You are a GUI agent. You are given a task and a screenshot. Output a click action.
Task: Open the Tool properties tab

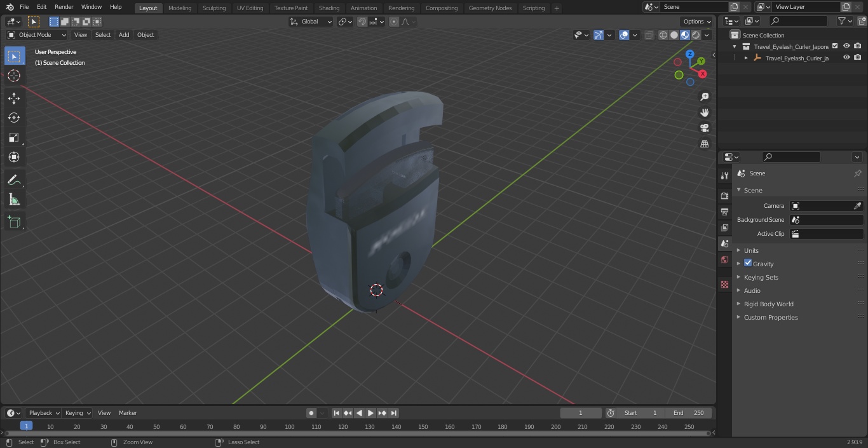(x=724, y=175)
